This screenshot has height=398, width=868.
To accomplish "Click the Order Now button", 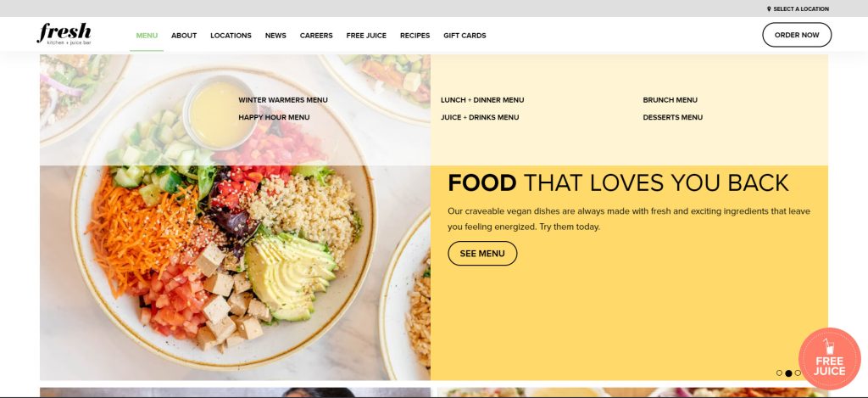I will (797, 35).
